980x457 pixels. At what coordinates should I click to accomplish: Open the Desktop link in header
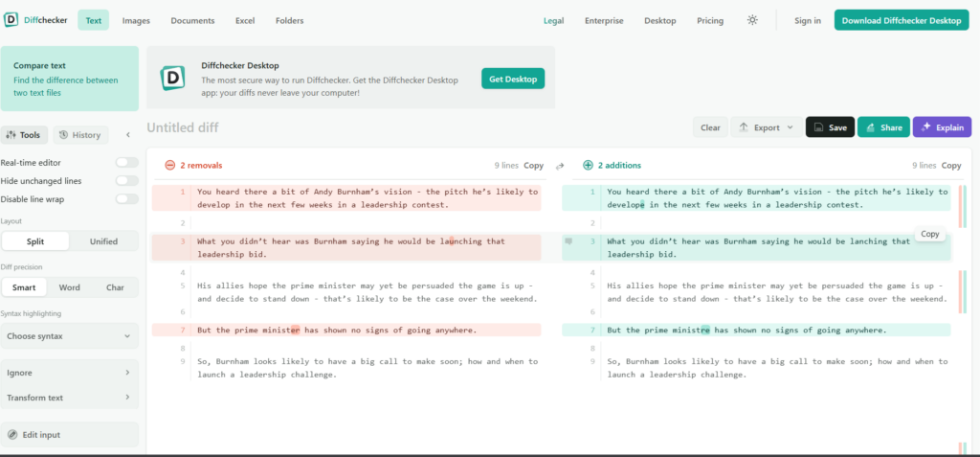pos(660,21)
